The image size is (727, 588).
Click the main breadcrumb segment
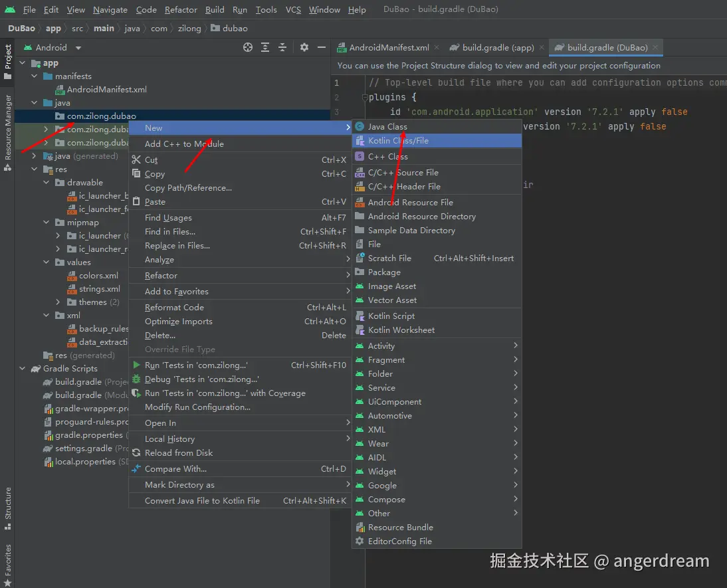pyautogui.click(x=104, y=29)
